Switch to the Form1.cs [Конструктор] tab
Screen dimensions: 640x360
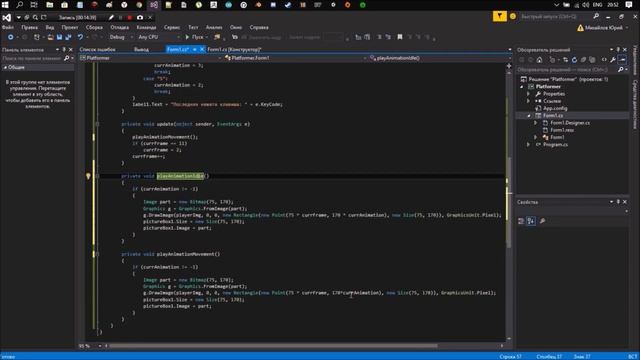coord(234,49)
